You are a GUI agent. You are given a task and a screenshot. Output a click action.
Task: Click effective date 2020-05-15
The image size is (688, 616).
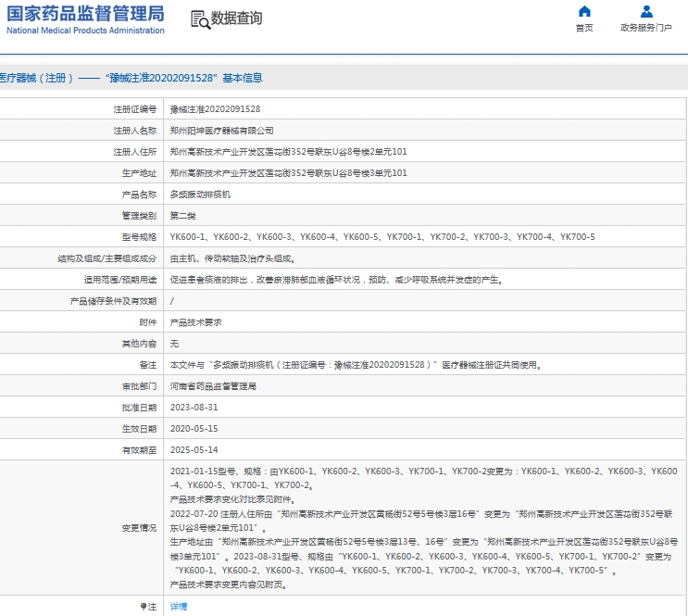[194, 429]
